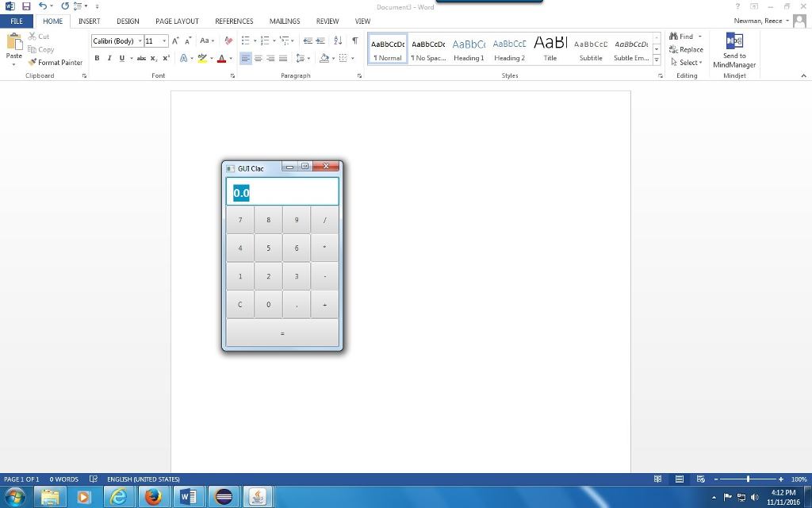The height and width of the screenshot is (508, 812).
Task: Open borders dropdown
Action: [x=352, y=58]
